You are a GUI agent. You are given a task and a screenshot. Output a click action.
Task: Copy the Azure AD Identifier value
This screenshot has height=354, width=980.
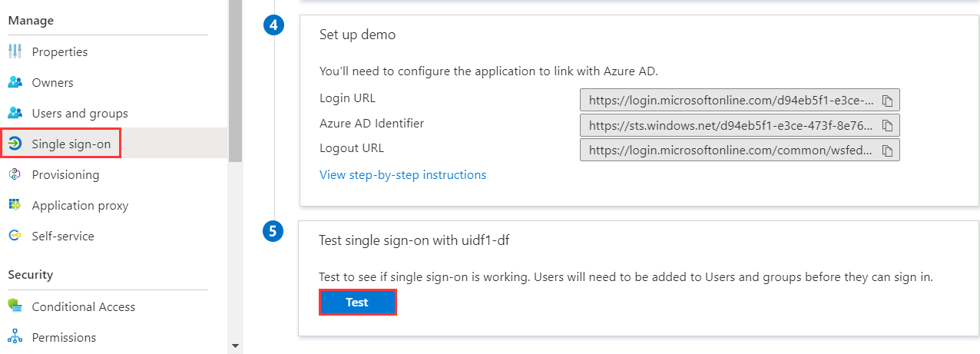point(887,125)
